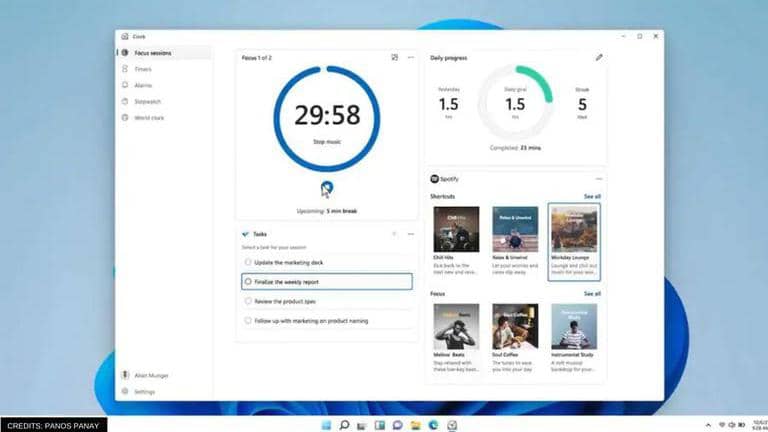Open the Spotify card's more options menu
The width and height of the screenshot is (768, 432).
point(599,179)
